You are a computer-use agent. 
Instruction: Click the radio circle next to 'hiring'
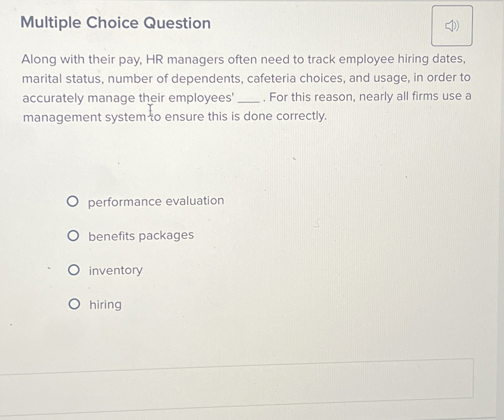point(74,304)
